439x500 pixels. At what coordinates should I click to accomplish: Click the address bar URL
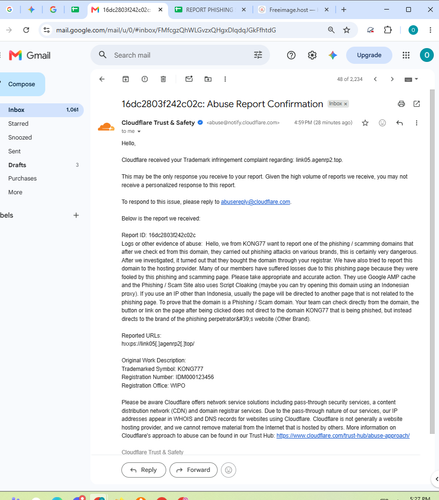coord(166,30)
